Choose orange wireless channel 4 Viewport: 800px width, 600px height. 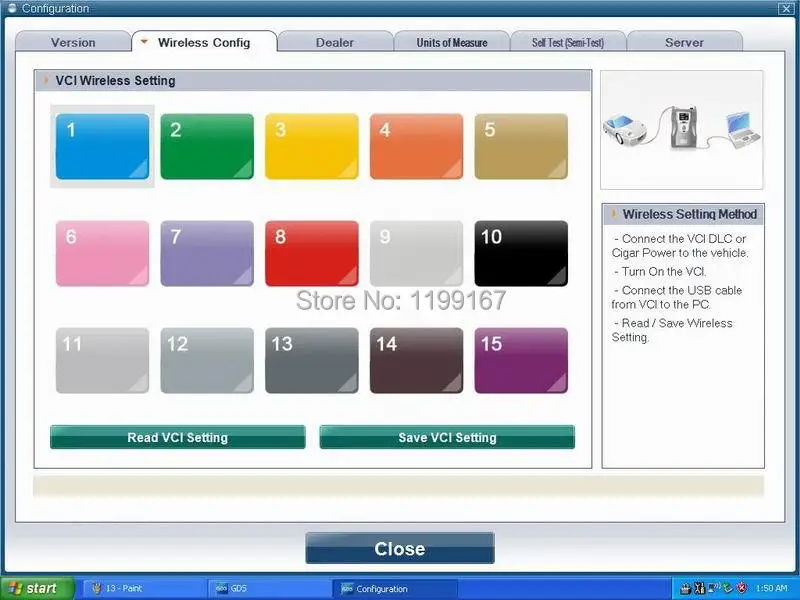coord(416,146)
